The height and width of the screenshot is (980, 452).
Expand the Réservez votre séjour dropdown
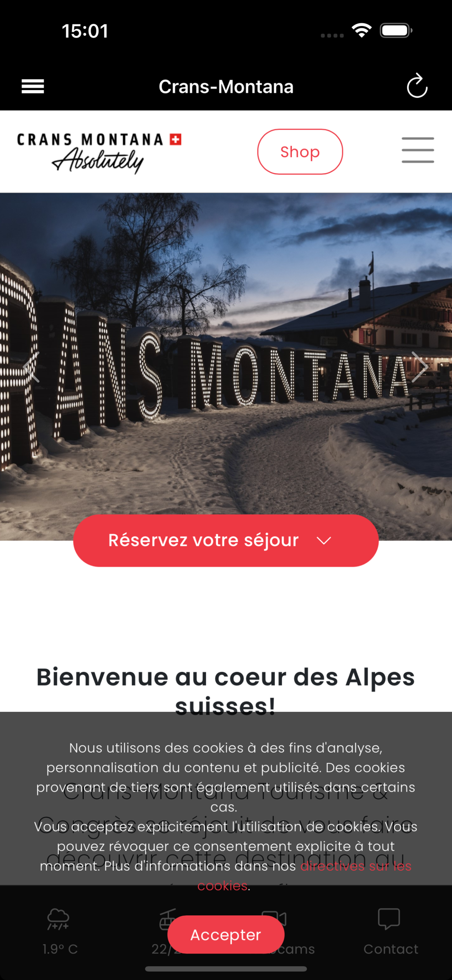226,540
